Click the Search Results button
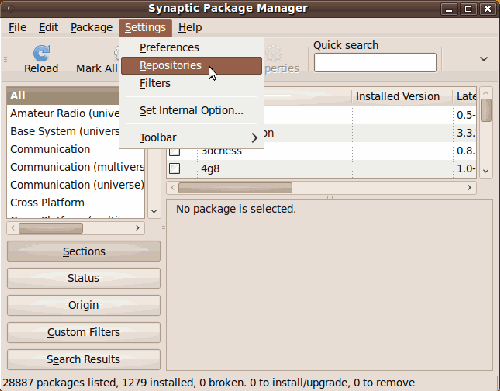500x391 pixels. click(84, 359)
